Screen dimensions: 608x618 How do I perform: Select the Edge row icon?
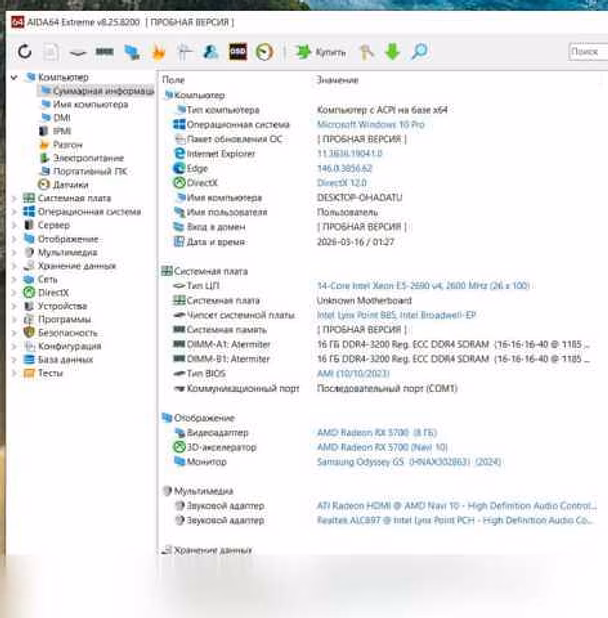pos(179,168)
